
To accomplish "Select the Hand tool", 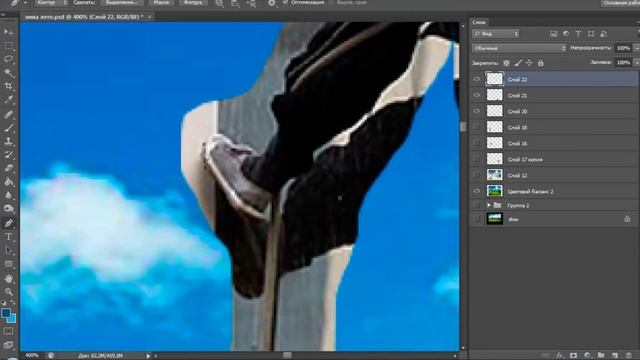I will (x=8, y=278).
